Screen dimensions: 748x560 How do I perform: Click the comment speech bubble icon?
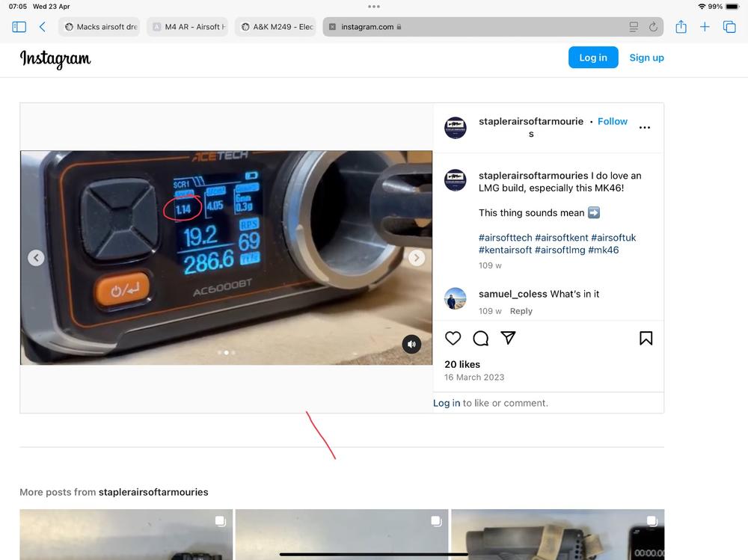[481, 339]
